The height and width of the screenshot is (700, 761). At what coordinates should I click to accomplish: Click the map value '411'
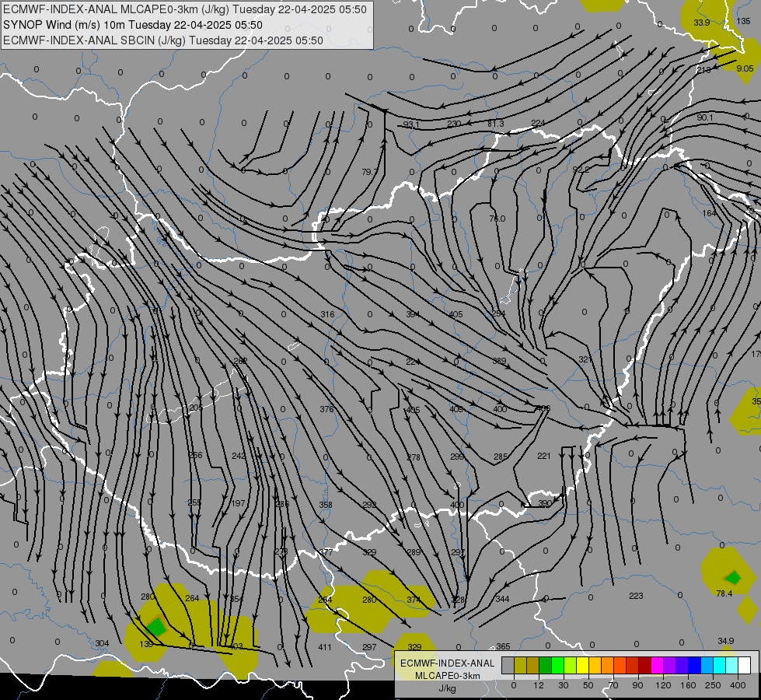325,647
